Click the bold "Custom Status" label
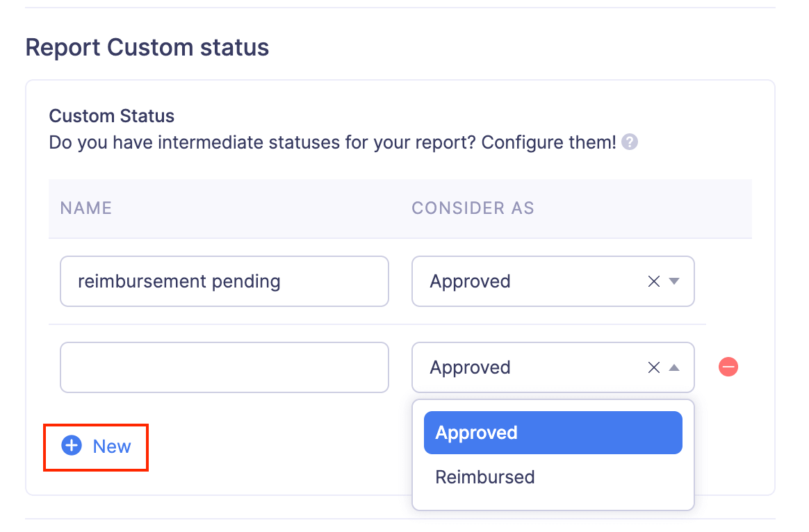 pyautogui.click(x=111, y=115)
